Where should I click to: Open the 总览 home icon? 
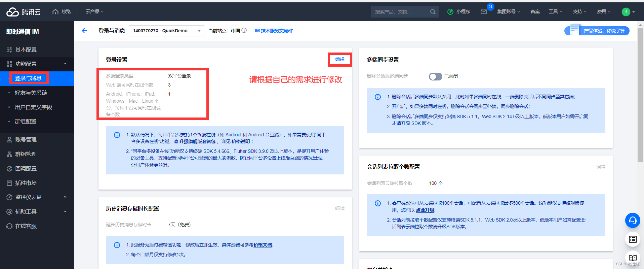[55, 12]
